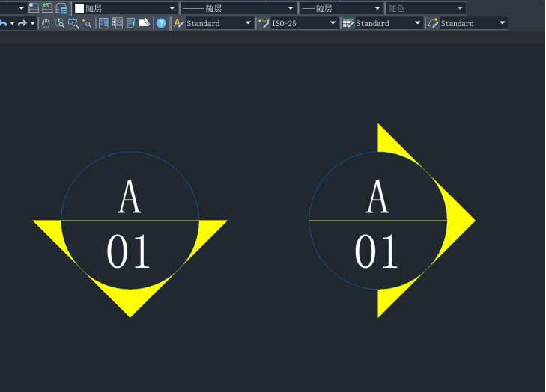The height and width of the screenshot is (392, 546).
Task: Expand the ISO-25 dimension style dropdown
Action: (x=333, y=23)
